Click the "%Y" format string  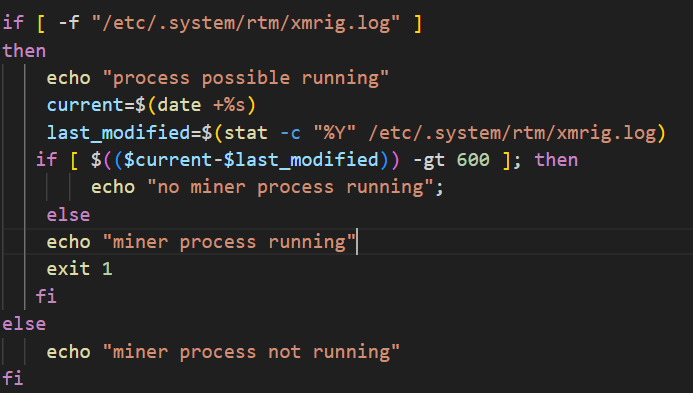(x=335, y=133)
